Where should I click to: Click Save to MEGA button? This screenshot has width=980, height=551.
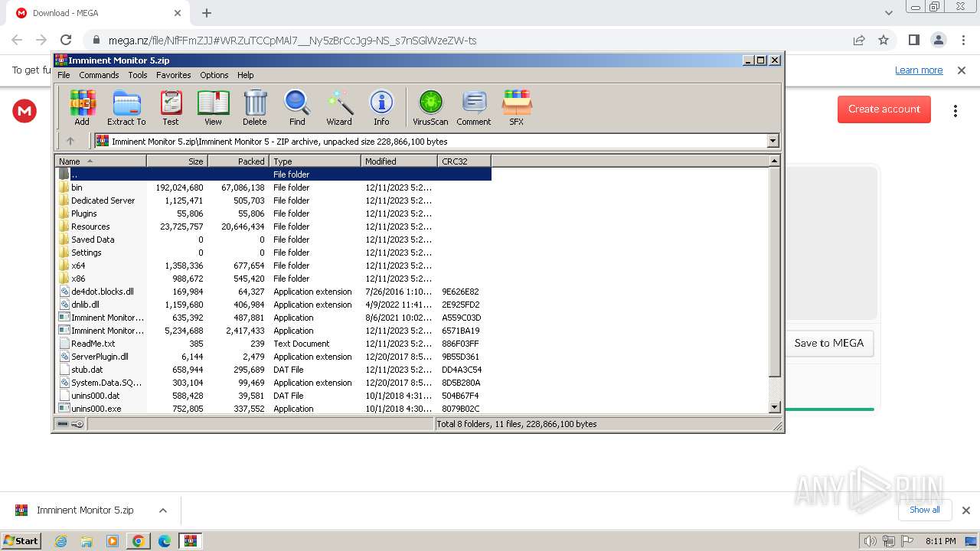pyautogui.click(x=829, y=343)
